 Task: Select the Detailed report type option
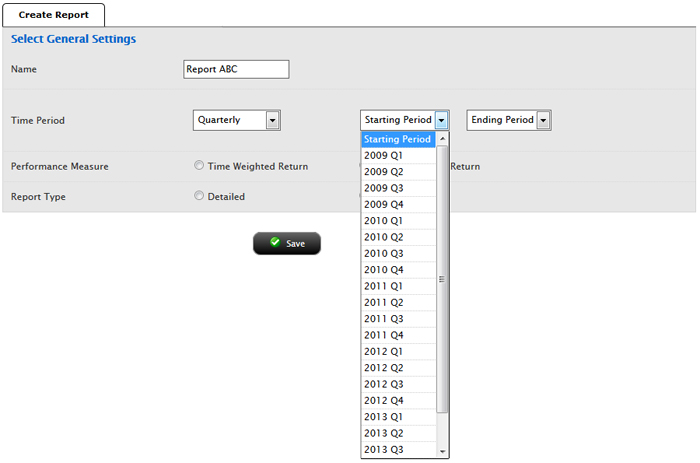tap(199, 196)
